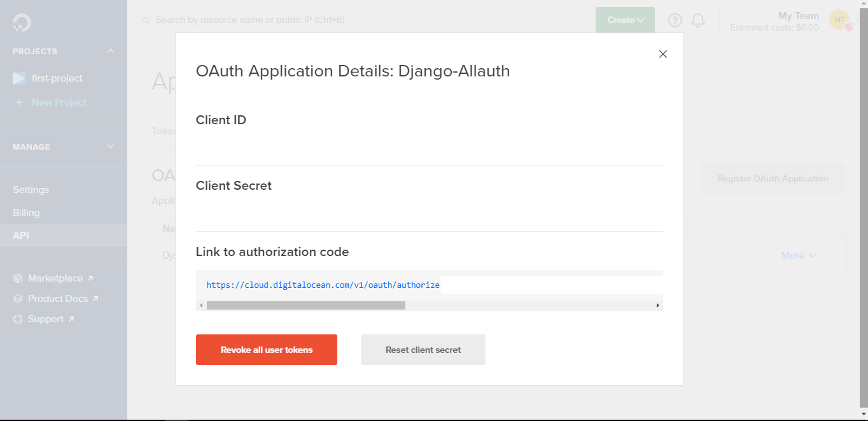Viewport: 868px width, 421px height.
Task: Click the dialog title OAuth Application Details
Action: click(353, 71)
